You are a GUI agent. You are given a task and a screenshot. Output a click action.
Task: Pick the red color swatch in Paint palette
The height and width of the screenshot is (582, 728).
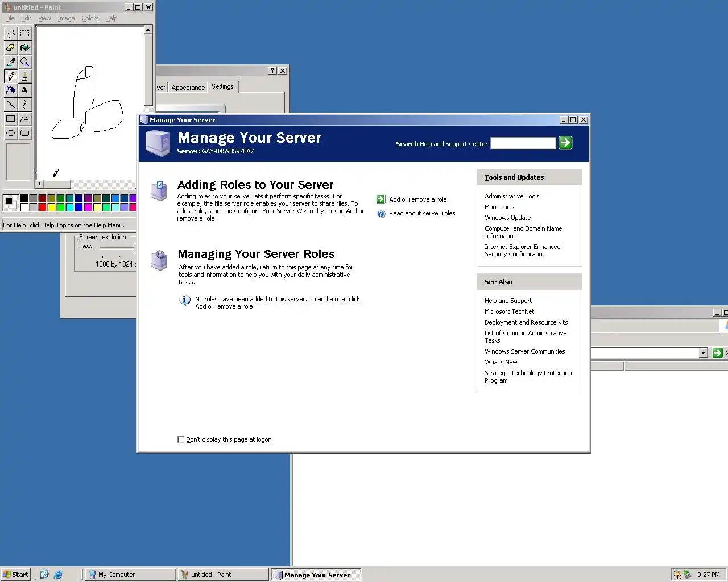[x=42, y=207]
